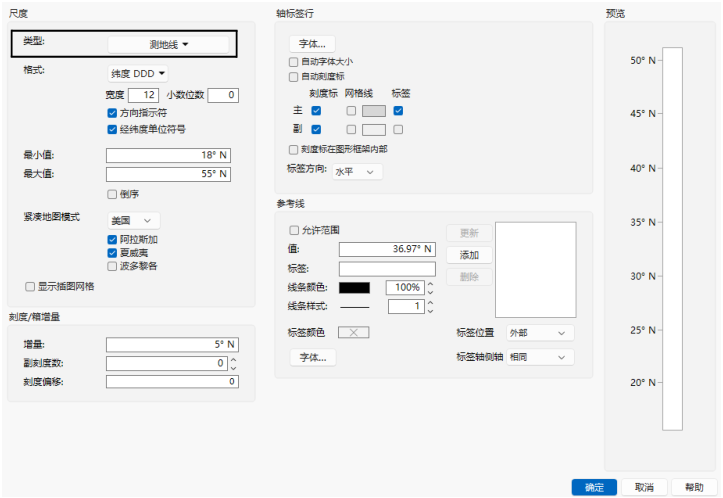Increase line color opacity with up arrow

coord(430,284)
